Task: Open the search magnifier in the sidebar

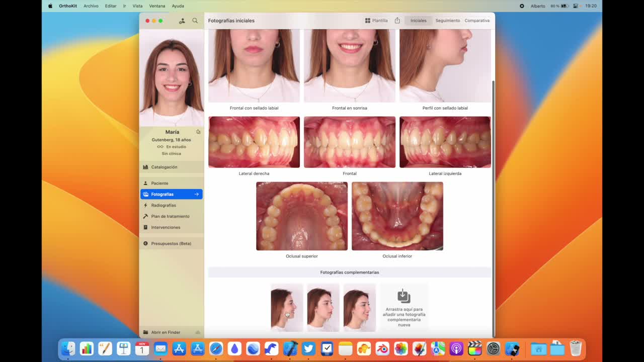Action: pos(195,21)
